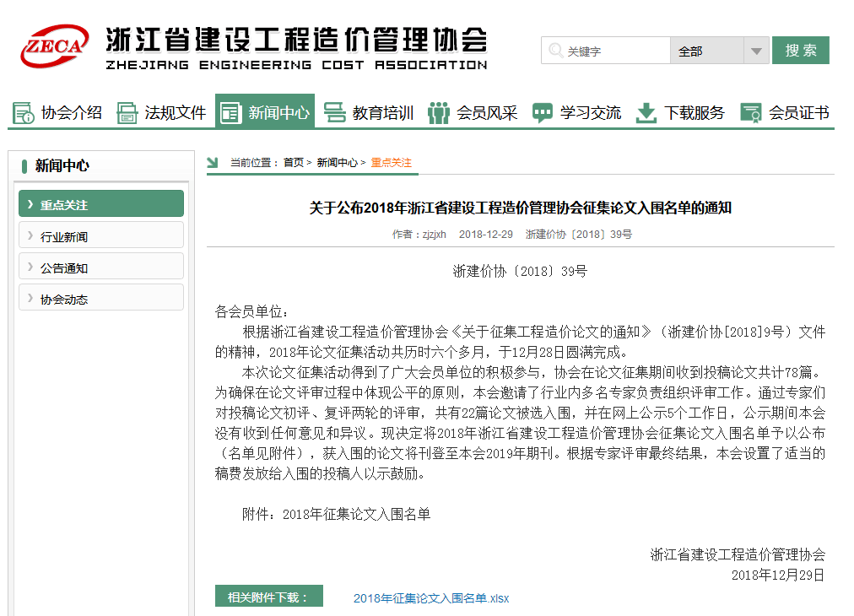
Task: Click the chevron beside 公告通知
Action: pos(30,267)
